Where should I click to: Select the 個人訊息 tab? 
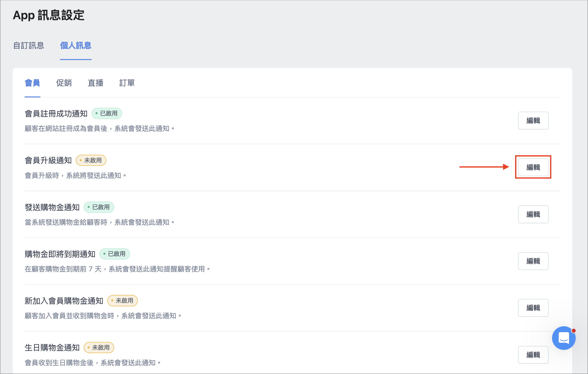pyautogui.click(x=76, y=46)
